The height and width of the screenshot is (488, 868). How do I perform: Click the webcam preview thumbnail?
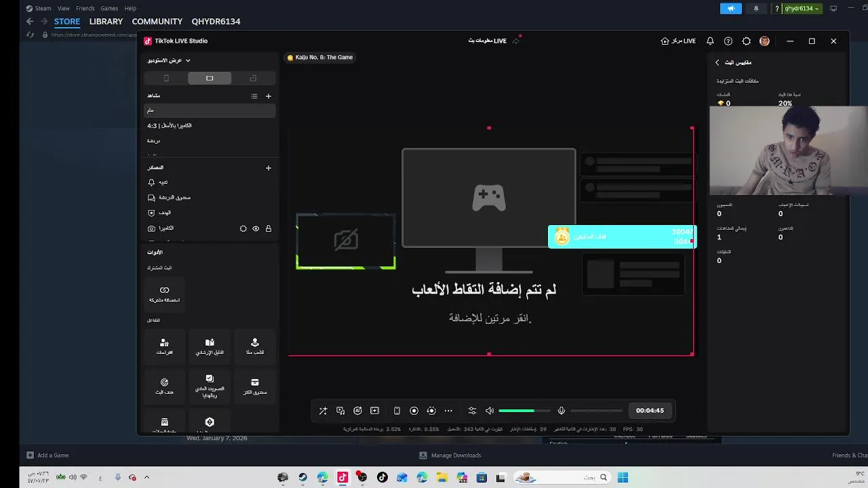789,150
